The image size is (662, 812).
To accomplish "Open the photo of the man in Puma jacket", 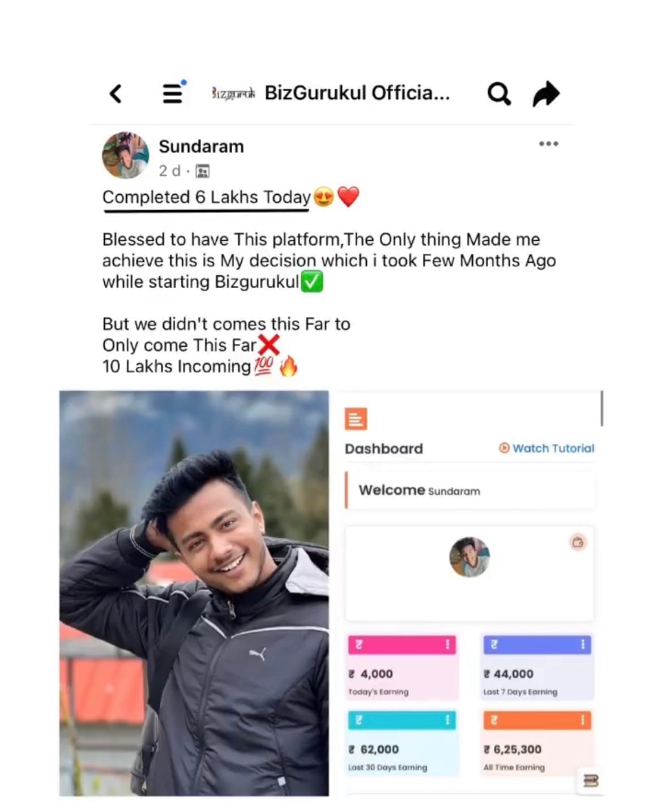I will point(194,593).
